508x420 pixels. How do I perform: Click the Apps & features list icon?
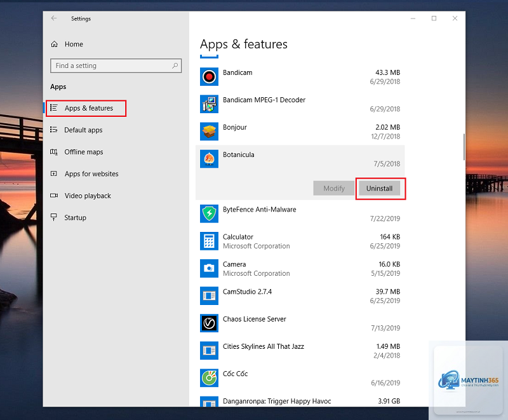[54, 107]
